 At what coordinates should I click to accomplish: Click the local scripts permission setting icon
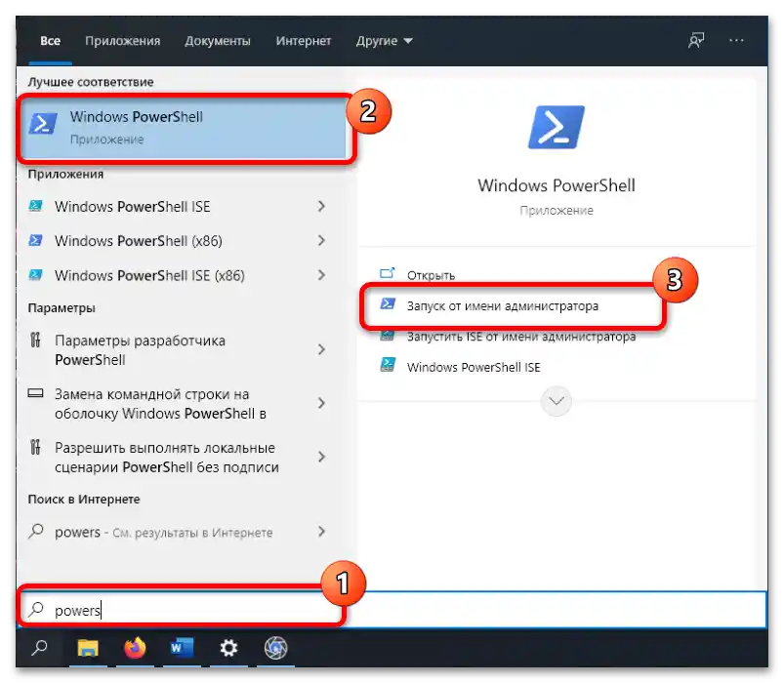click(x=35, y=447)
